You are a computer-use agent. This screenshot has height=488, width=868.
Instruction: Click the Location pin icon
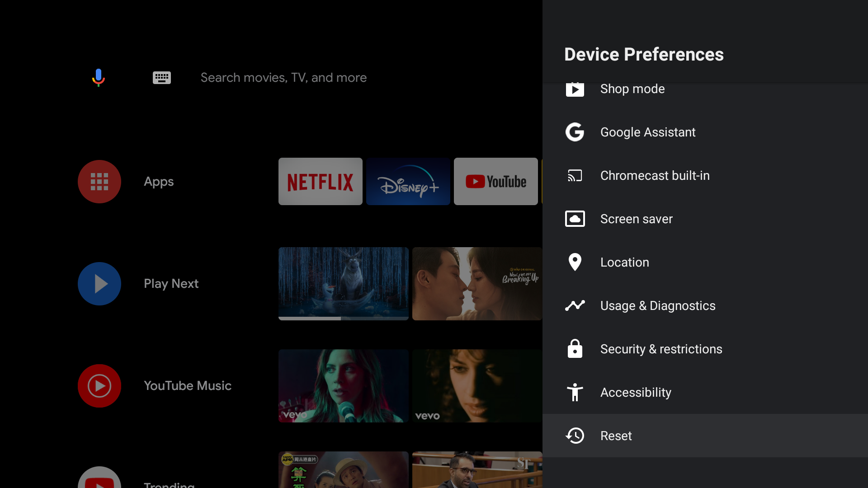[x=575, y=262]
